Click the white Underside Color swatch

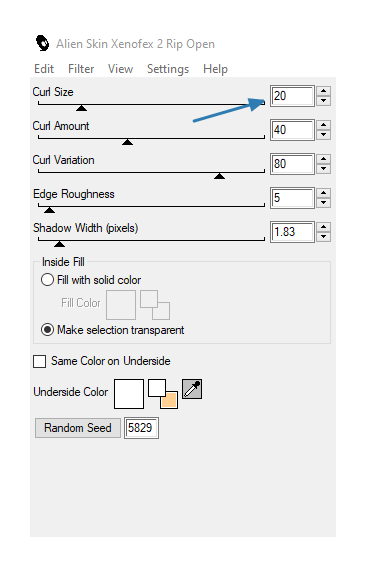129,394
